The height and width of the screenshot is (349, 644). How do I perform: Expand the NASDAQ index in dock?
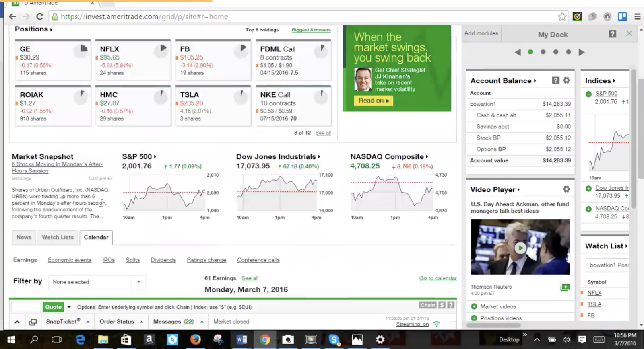tap(588, 209)
